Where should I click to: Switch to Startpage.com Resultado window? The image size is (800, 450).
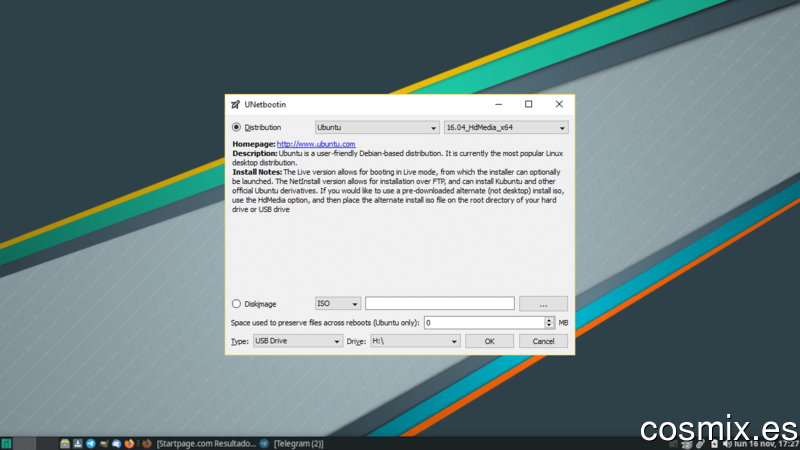click(x=199, y=443)
